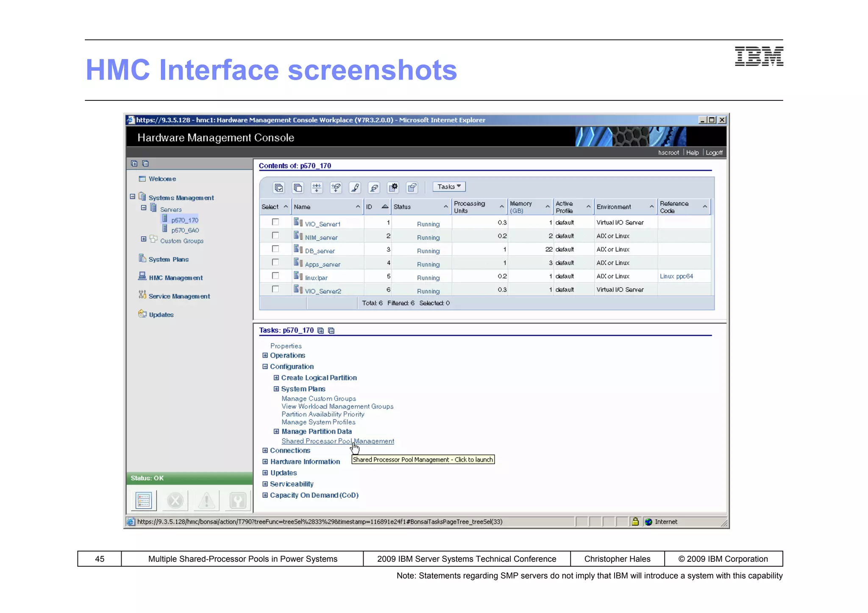Click the Linux ppc64 reference code link
Viewport: 868px width, 613px height.
click(x=676, y=276)
